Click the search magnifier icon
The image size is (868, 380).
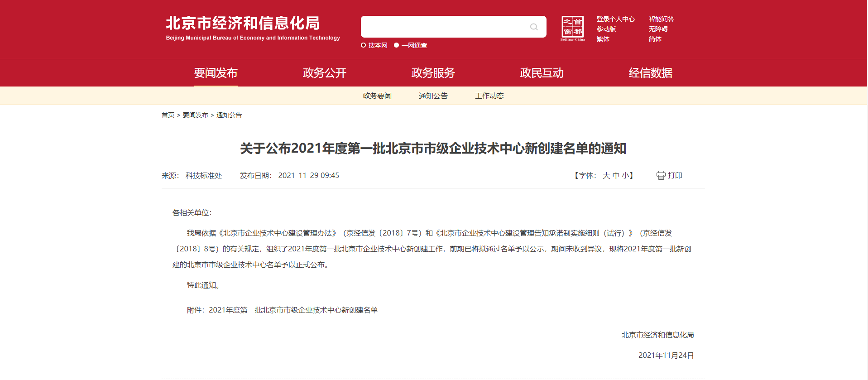tap(534, 27)
